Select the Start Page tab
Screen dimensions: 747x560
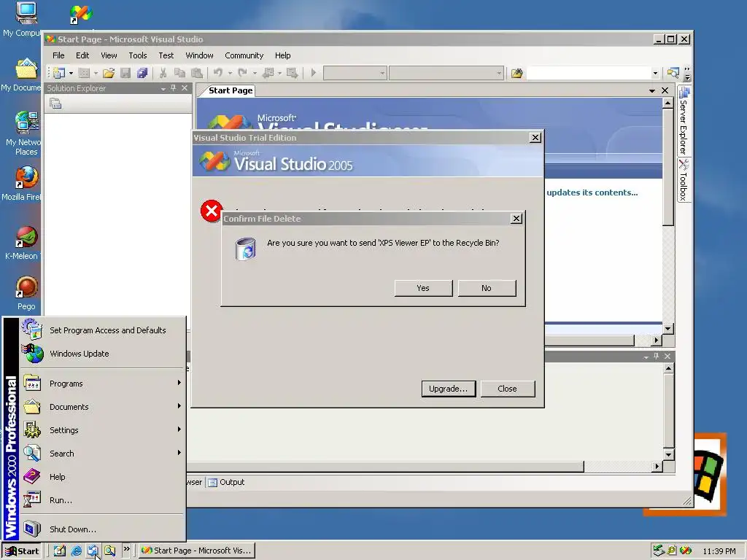pos(230,90)
